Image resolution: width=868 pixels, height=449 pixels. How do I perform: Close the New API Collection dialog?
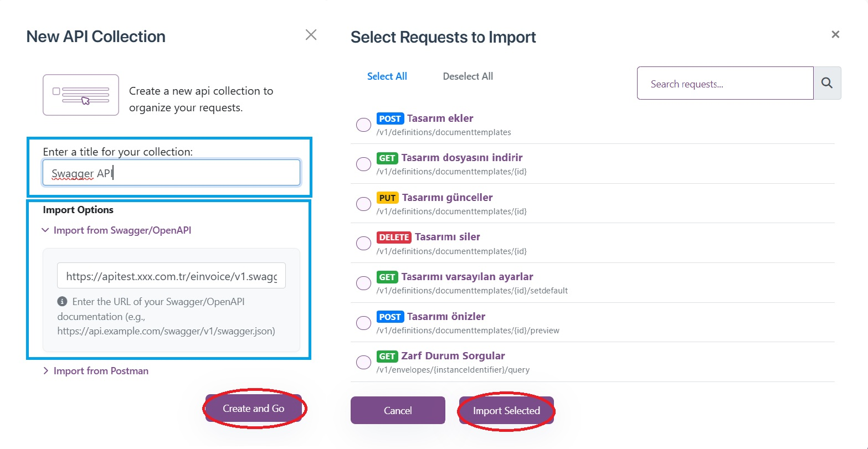[311, 35]
